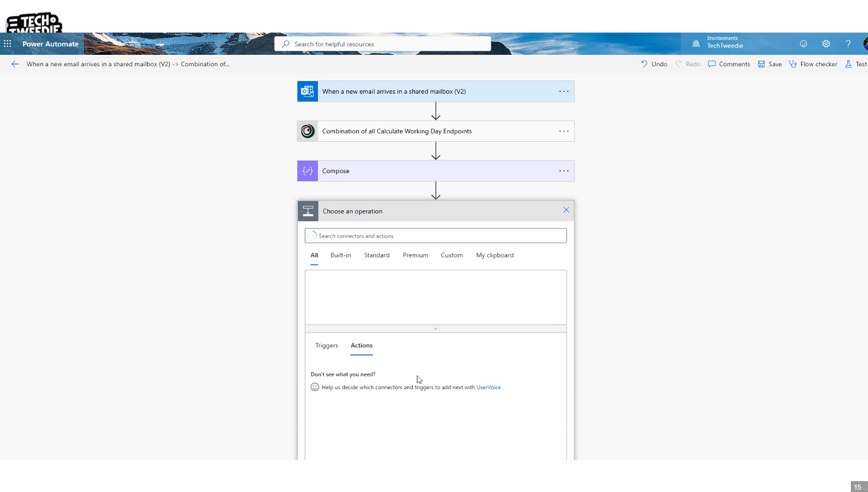Click the purple Compose action icon
Image resolution: width=868 pixels, height=492 pixels.
click(308, 171)
